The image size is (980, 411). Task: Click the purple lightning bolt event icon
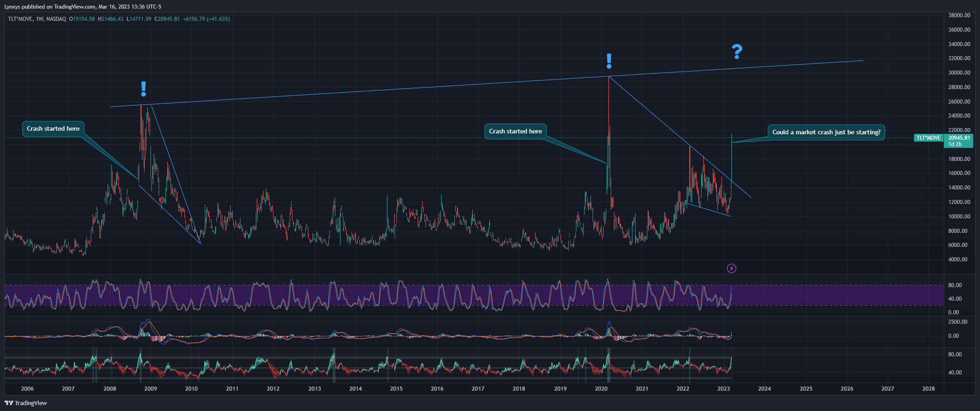731,269
